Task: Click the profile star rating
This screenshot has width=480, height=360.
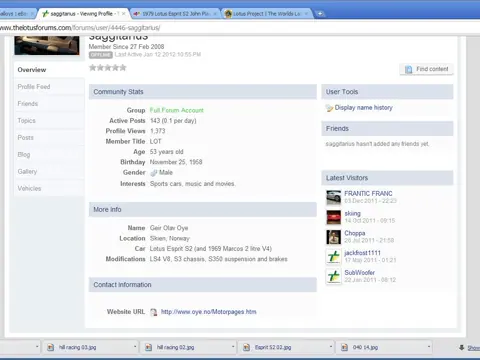Action: pos(108,68)
